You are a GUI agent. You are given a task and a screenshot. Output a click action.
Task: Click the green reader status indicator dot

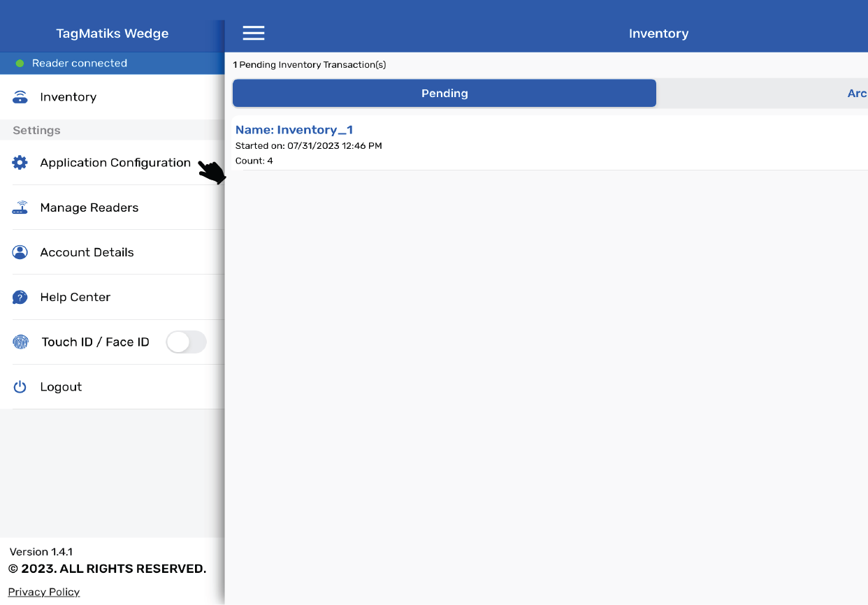(20, 64)
